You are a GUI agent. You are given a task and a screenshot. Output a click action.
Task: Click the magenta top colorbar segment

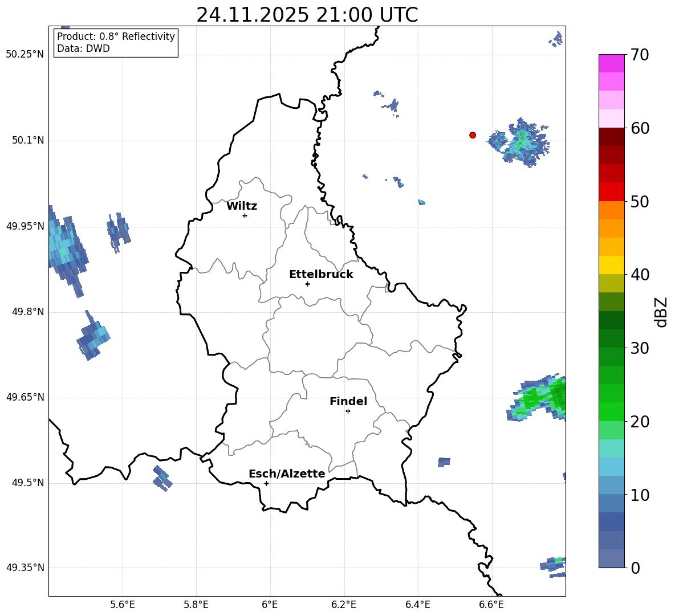click(x=611, y=64)
